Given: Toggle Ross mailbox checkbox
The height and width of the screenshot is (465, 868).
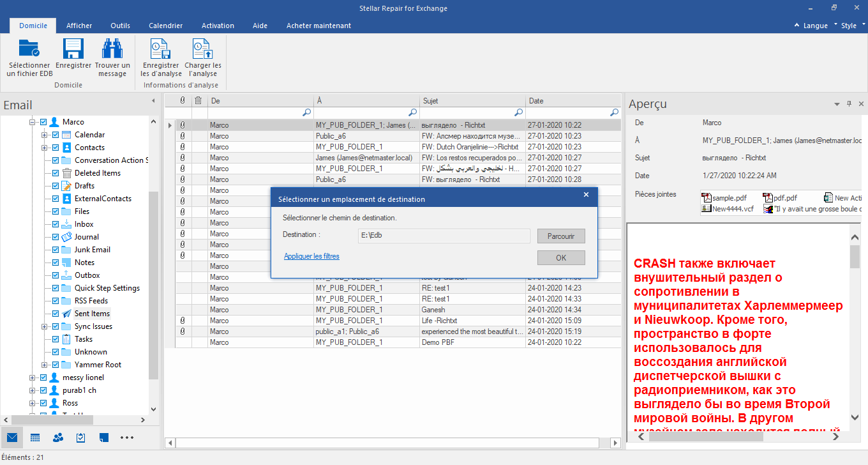Looking at the screenshot, I should (43, 403).
